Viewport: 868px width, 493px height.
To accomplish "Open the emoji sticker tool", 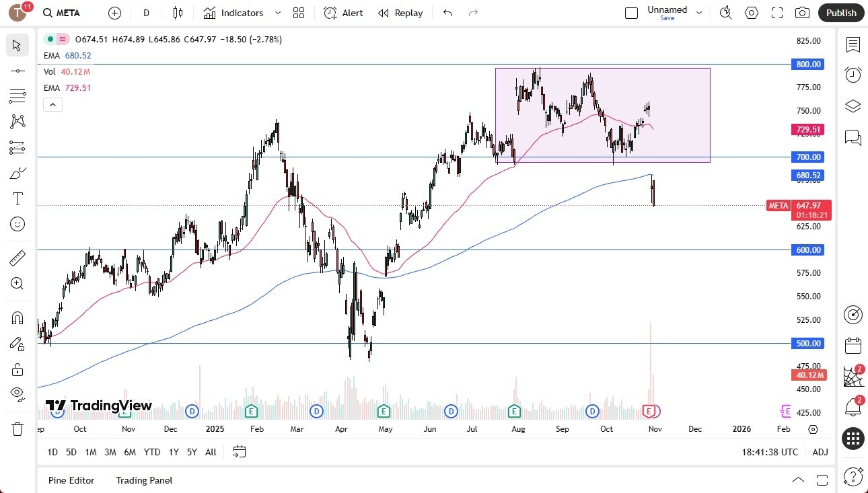I will coord(17,224).
